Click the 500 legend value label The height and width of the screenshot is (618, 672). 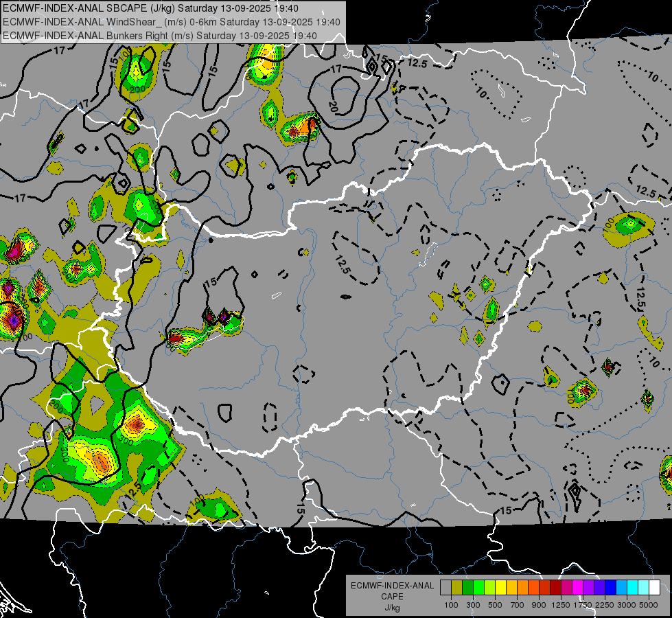tap(495, 605)
